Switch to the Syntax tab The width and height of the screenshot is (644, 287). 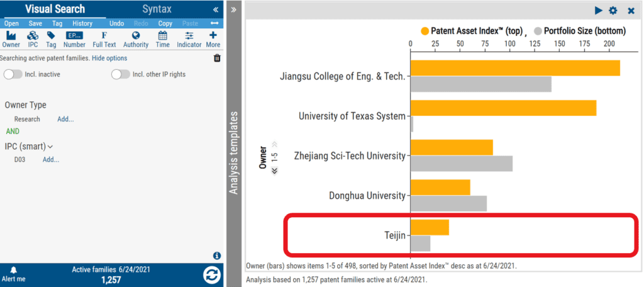tap(157, 9)
